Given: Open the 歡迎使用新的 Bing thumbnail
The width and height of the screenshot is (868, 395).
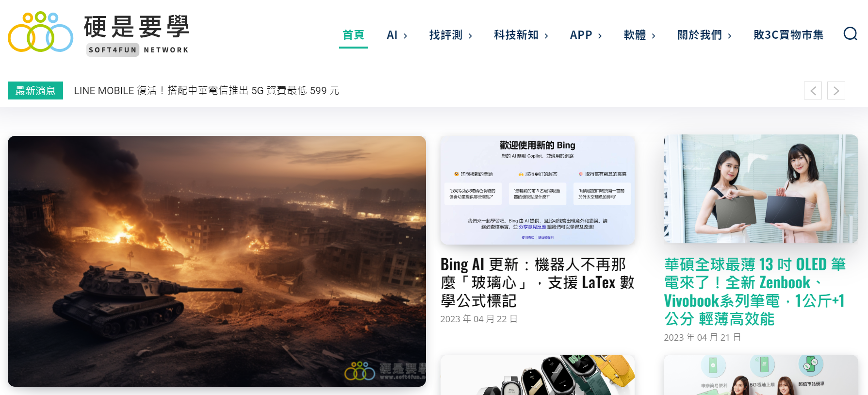Looking at the screenshot, I should 537,190.
